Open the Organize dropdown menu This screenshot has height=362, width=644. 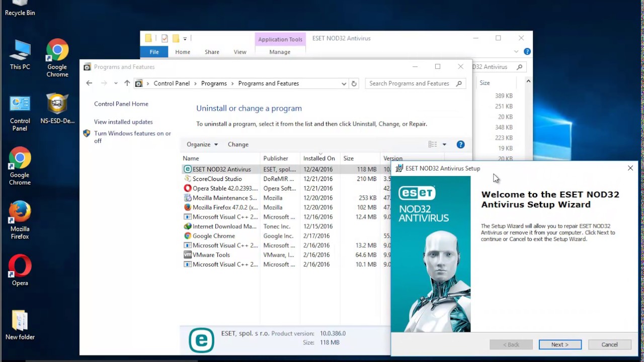coord(202,144)
